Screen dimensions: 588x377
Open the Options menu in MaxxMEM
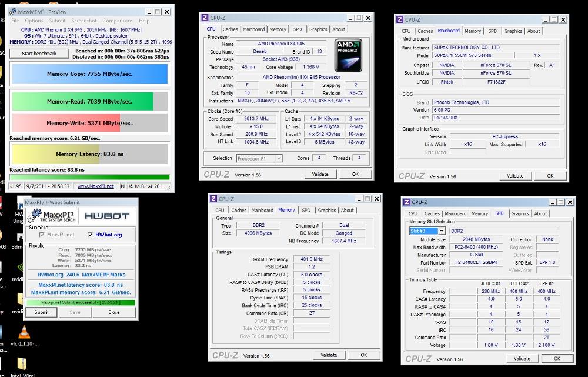[34, 21]
